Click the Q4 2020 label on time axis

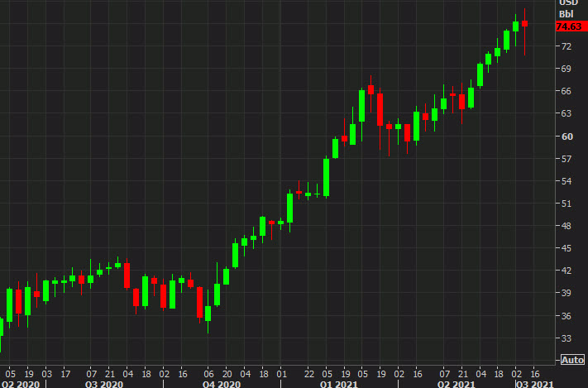coord(222,384)
